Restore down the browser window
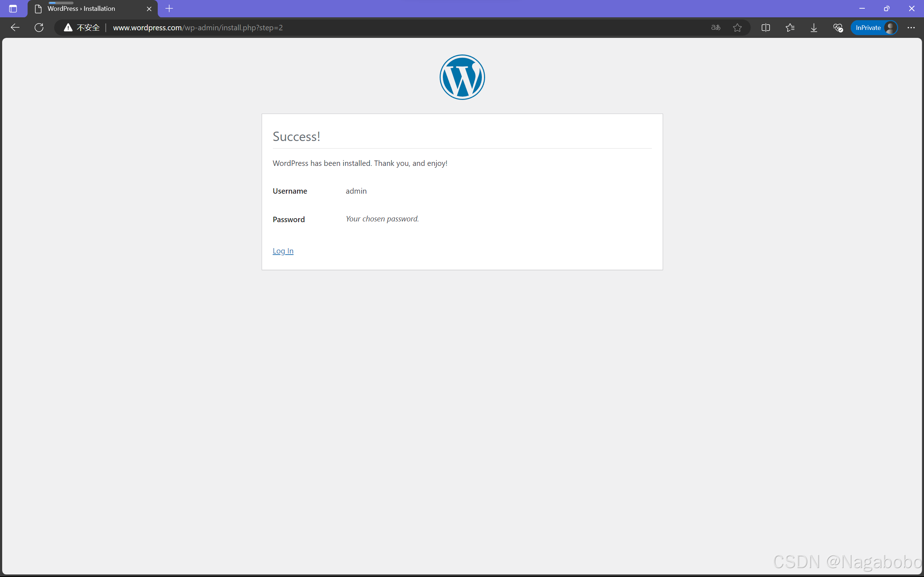The image size is (924, 577). point(886,8)
